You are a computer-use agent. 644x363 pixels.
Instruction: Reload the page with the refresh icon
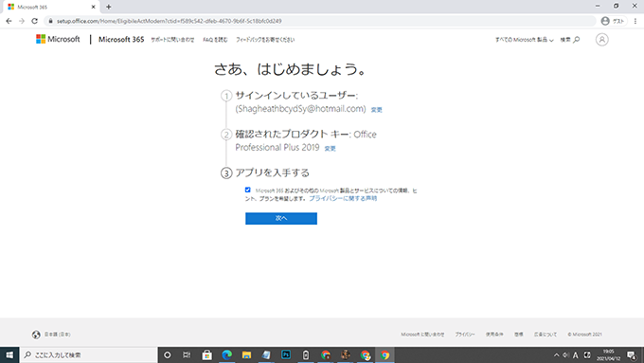point(34,21)
